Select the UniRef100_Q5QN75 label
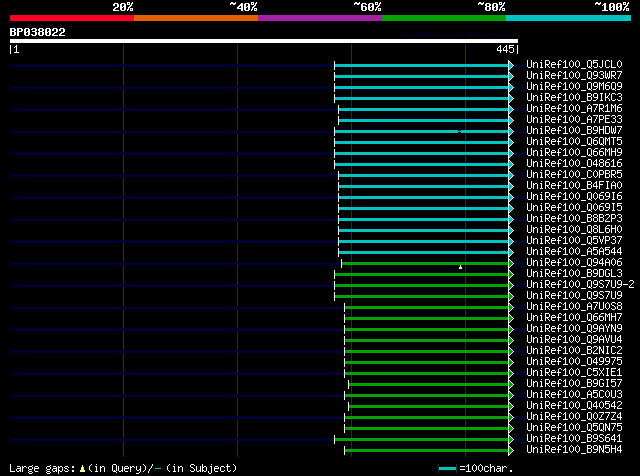 pyautogui.click(x=574, y=428)
